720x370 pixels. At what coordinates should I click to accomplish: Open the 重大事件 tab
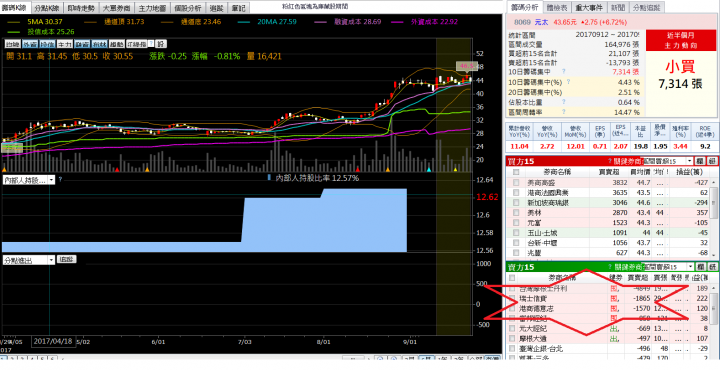pos(589,7)
